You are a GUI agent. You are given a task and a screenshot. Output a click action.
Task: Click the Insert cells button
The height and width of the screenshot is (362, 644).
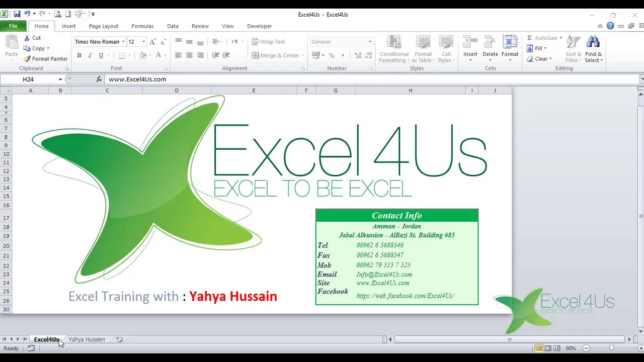point(470,49)
